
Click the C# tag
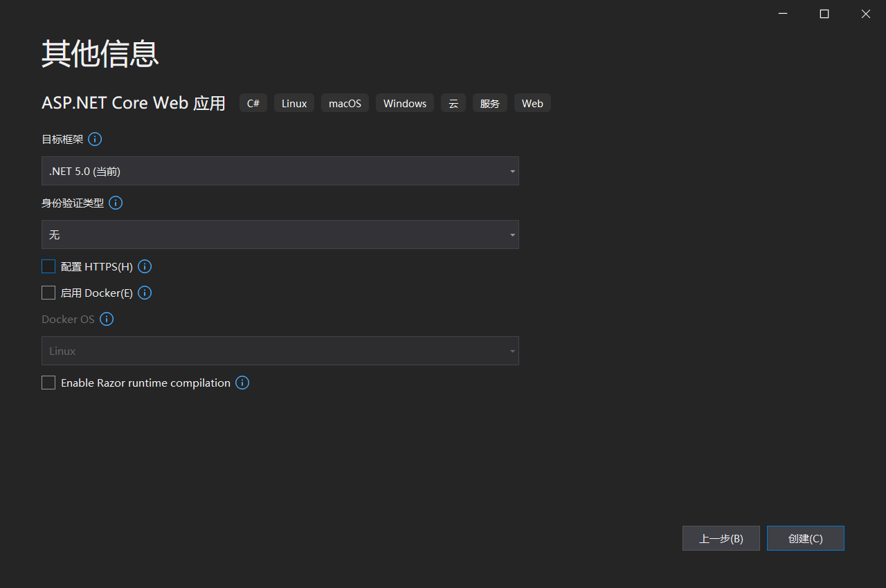point(253,103)
